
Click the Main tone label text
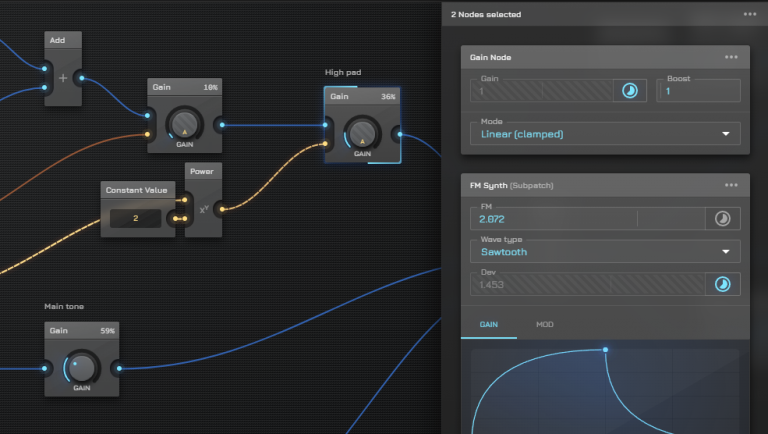tap(64, 307)
